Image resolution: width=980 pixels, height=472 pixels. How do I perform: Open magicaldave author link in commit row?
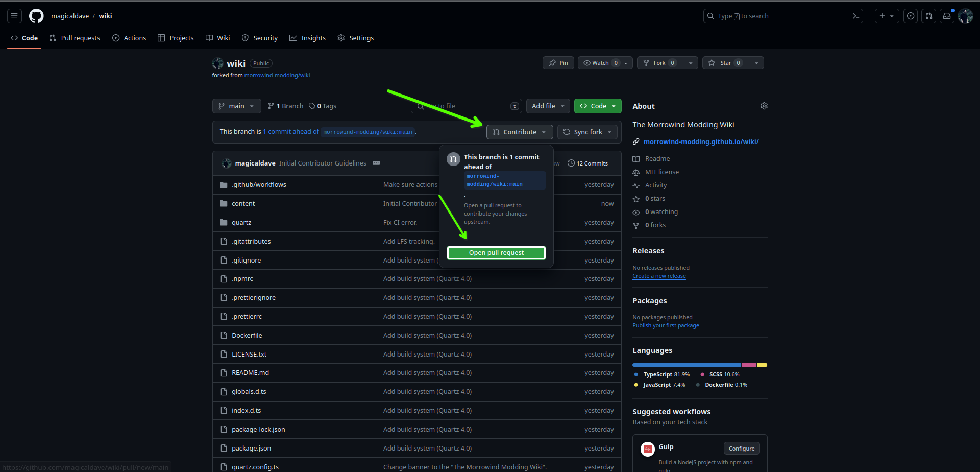click(x=255, y=163)
